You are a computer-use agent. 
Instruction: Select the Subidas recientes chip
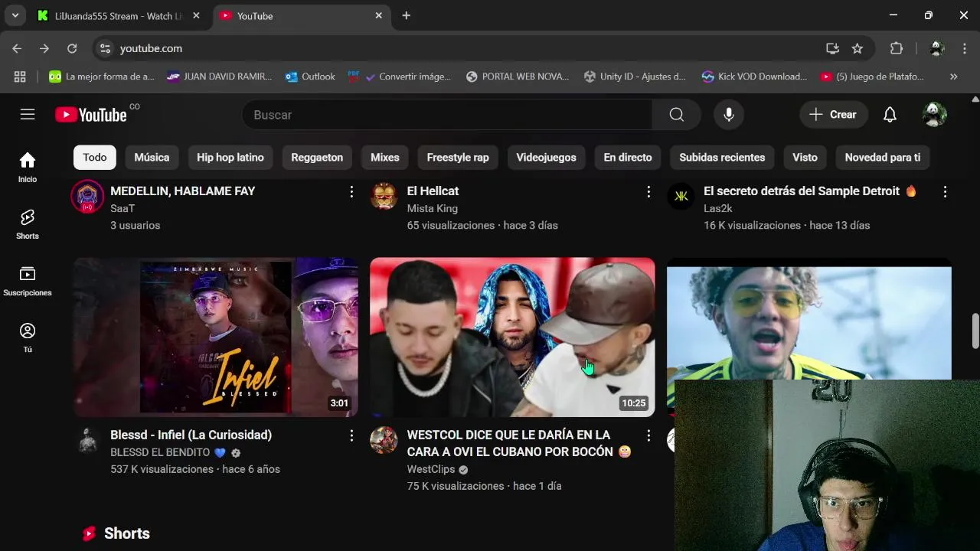click(x=722, y=157)
